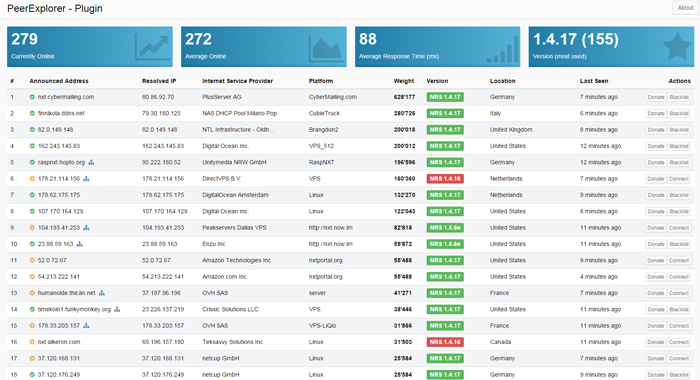
Task: Click the hallmark icon beside 23.88.59.163
Action: tap(79, 244)
